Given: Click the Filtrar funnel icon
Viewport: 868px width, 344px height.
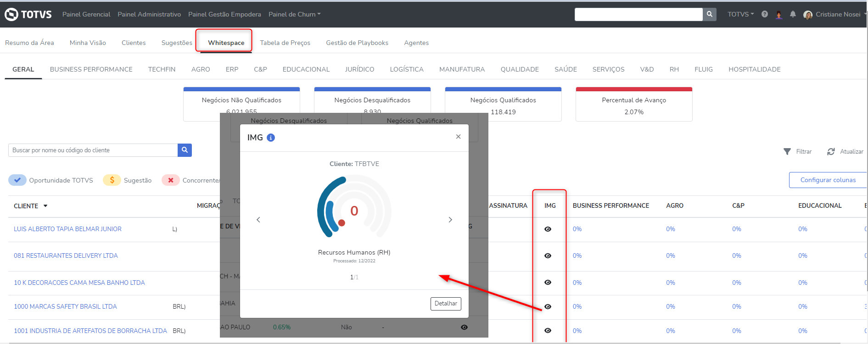Looking at the screenshot, I should [787, 151].
